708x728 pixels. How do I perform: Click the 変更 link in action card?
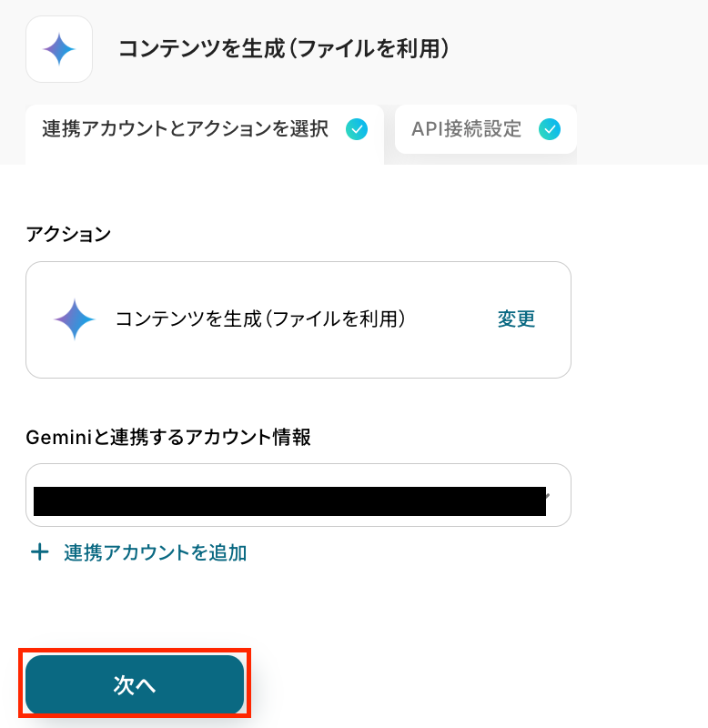tap(516, 319)
